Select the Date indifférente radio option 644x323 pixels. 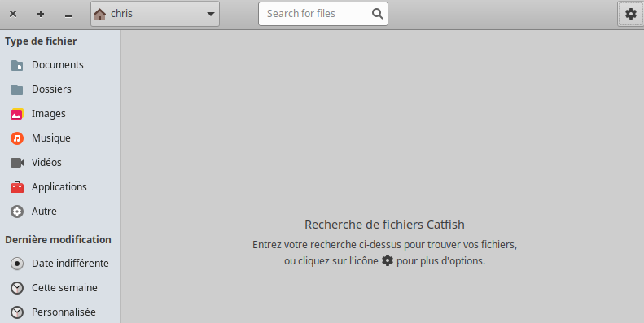(x=60, y=264)
